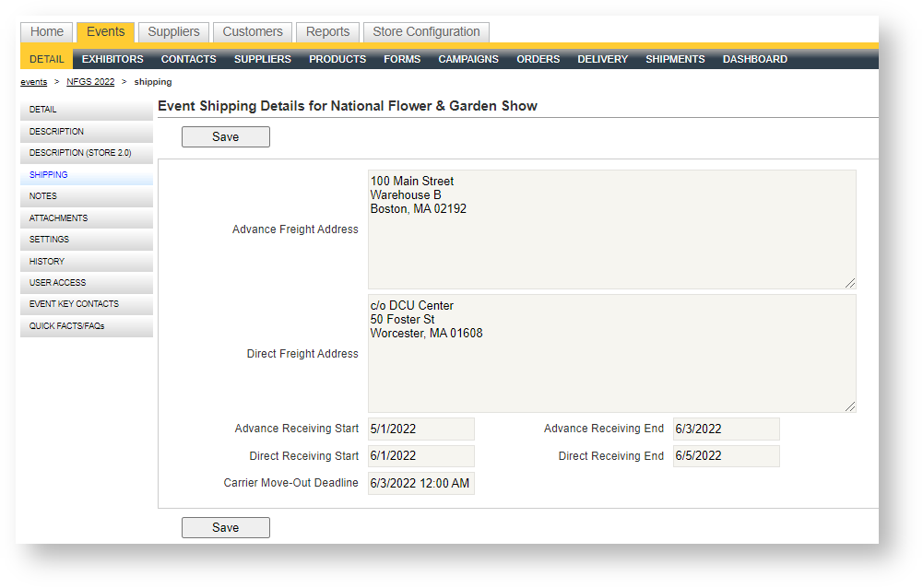Image resolution: width=923 pixels, height=588 pixels.
Task: Select SHIPPING in the left sidebar
Action: (x=87, y=175)
